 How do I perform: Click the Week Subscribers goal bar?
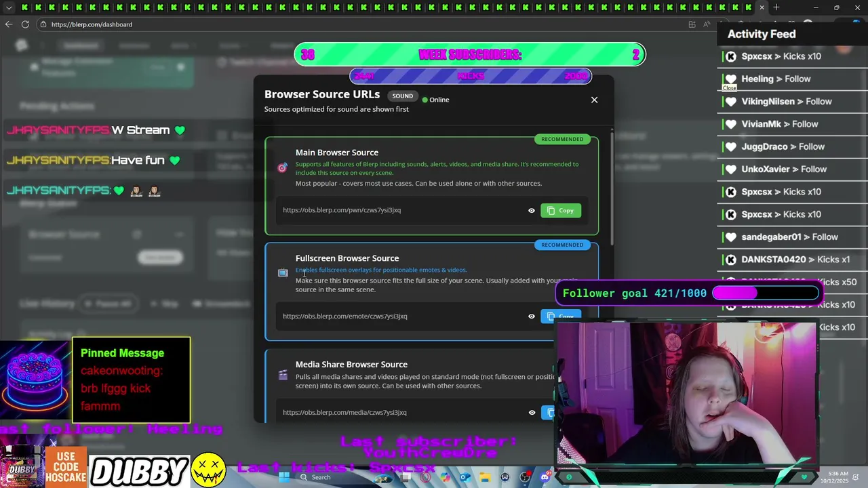470,55
